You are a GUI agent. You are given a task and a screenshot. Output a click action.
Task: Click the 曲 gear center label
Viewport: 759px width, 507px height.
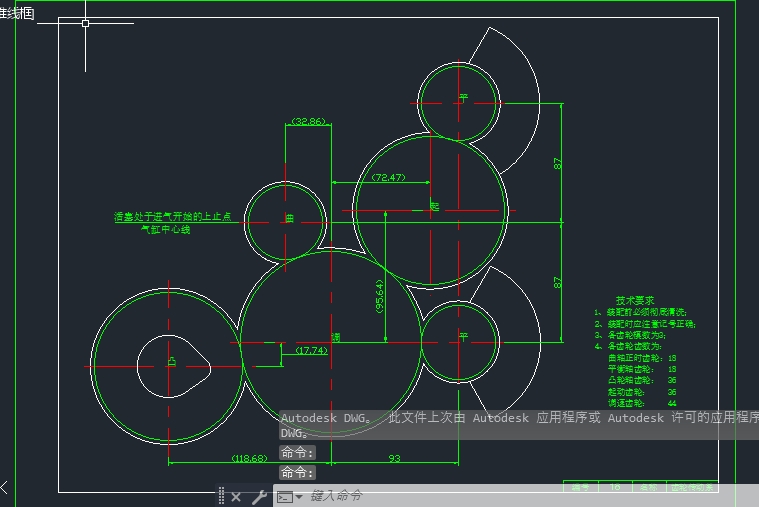point(289,218)
